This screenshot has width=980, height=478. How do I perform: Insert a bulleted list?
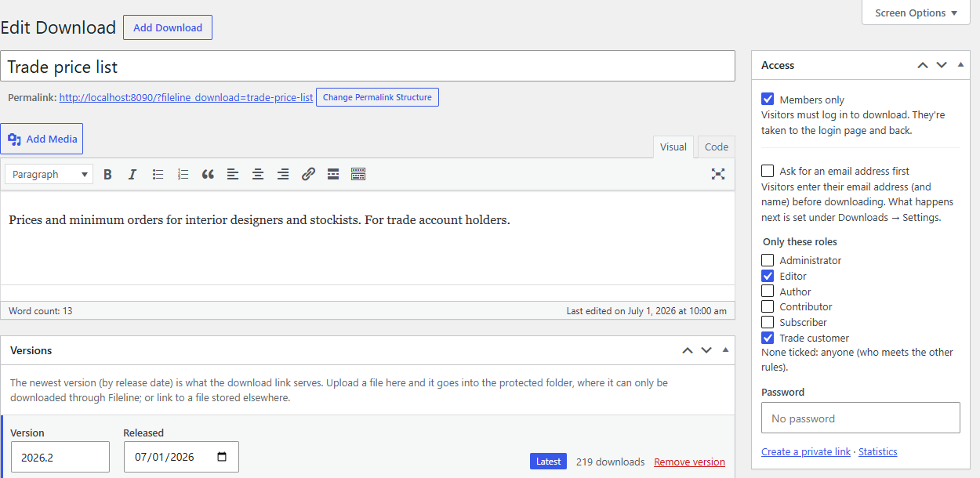[x=158, y=174]
